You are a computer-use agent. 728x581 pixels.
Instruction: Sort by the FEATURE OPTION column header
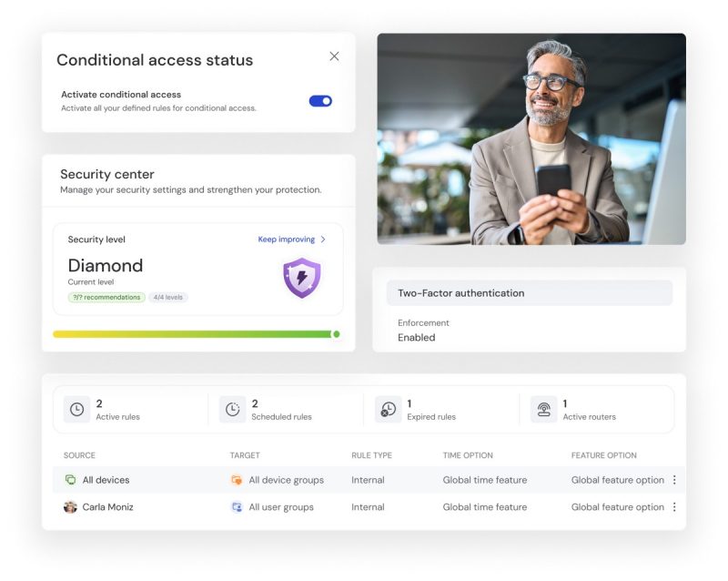point(603,455)
